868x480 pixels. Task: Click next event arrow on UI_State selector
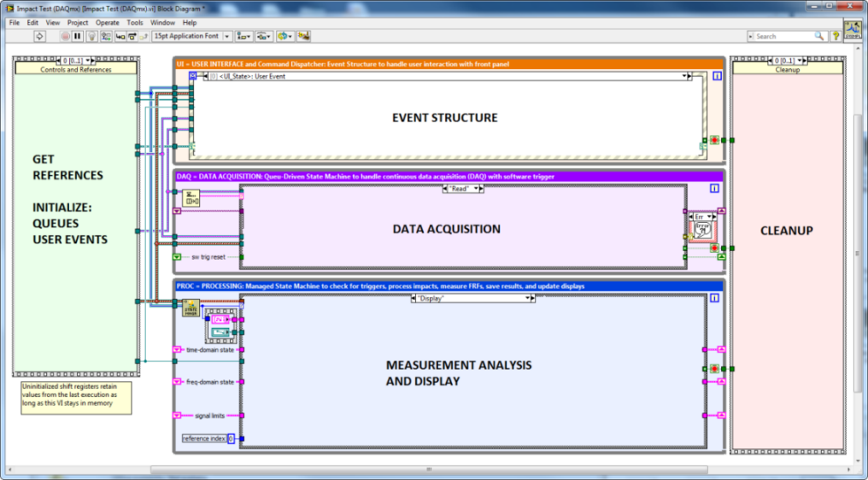point(689,76)
